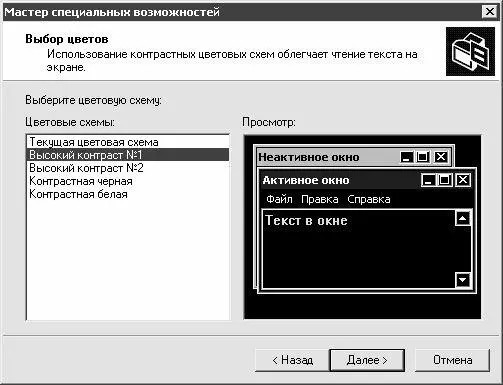The height and width of the screenshot is (385, 503).
Task: Click close icon of inactive preview window
Action: [x=441, y=157]
